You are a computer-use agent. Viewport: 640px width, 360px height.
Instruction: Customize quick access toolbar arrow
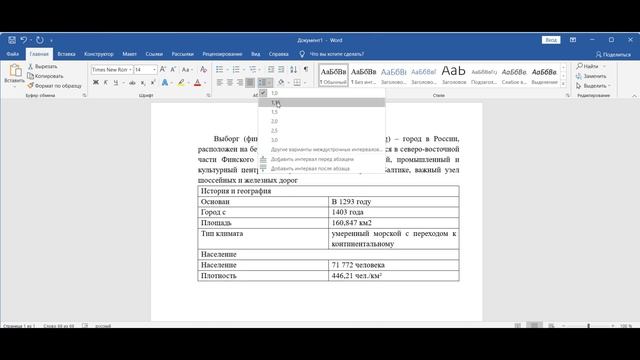click(x=51, y=40)
